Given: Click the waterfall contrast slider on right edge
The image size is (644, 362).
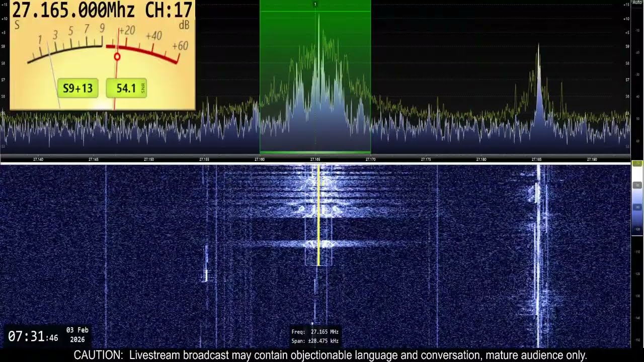Looking at the screenshot, I should (637, 199).
